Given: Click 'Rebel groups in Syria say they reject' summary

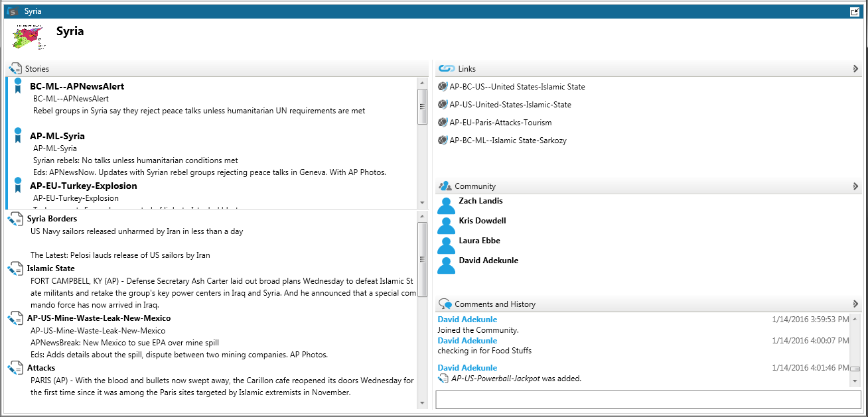Looking at the screenshot, I should click(199, 111).
